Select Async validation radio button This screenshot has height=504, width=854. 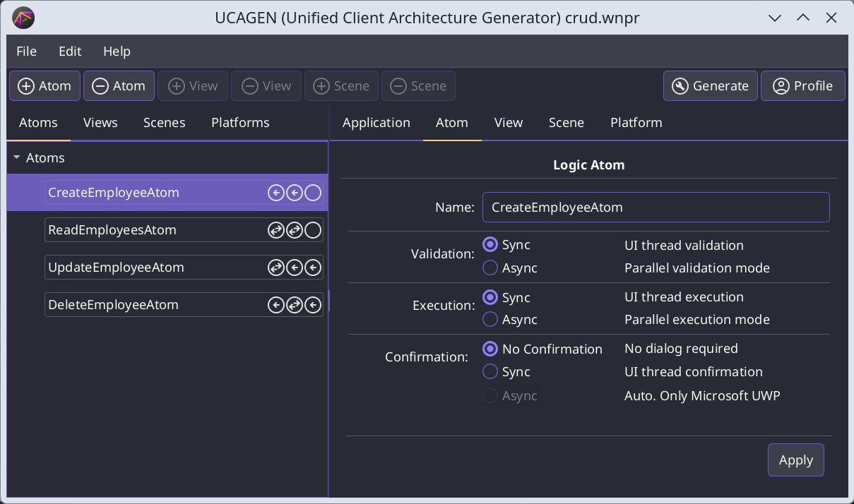pos(490,268)
